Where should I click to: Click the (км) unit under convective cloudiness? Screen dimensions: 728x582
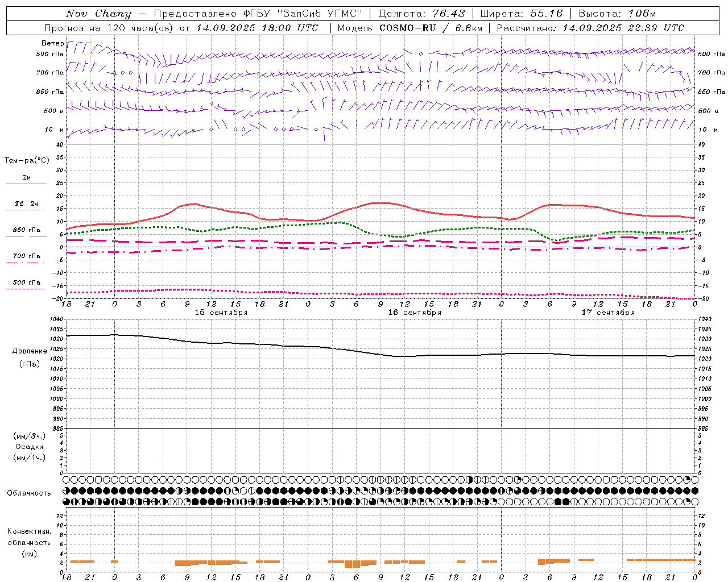pos(30,554)
